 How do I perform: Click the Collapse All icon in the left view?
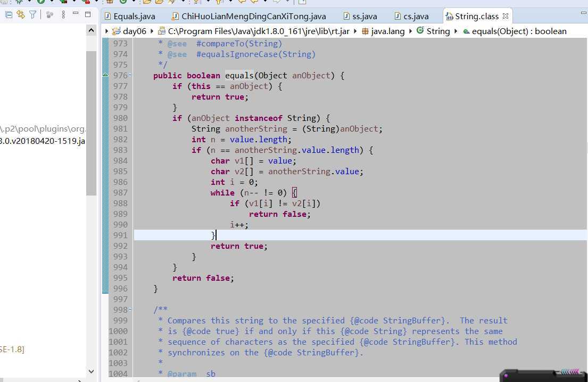coord(9,14)
